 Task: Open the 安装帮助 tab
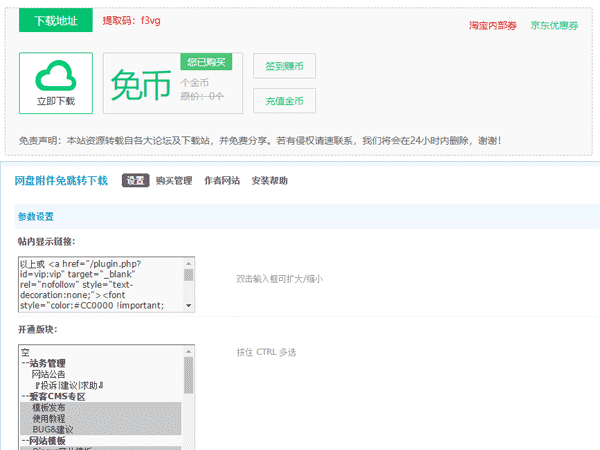click(270, 181)
